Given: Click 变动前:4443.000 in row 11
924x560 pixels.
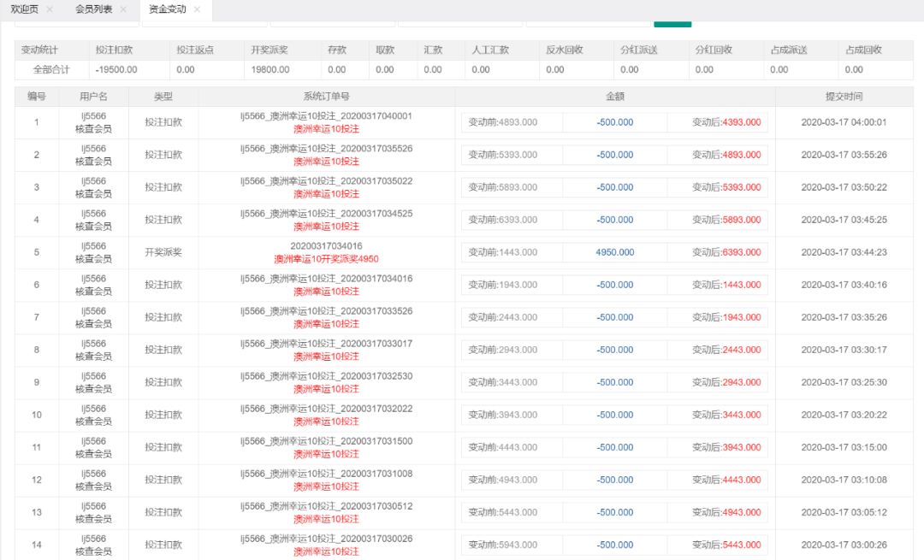Looking at the screenshot, I should [x=503, y=447].
